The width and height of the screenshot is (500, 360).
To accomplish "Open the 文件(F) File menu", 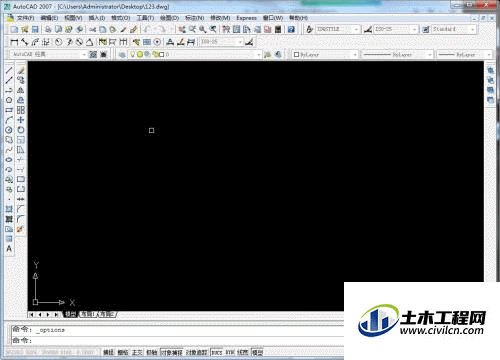I will click(x=26, y=18).
